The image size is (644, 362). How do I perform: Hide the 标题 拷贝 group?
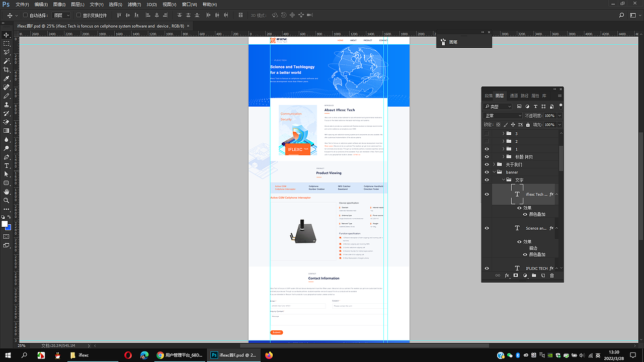point(487,157)
